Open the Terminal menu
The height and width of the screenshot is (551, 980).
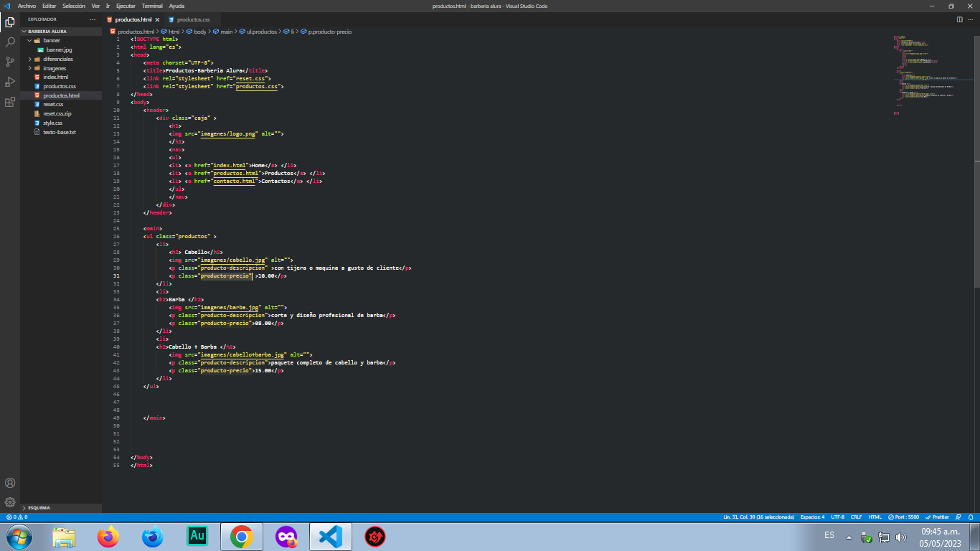click(152, 6)
